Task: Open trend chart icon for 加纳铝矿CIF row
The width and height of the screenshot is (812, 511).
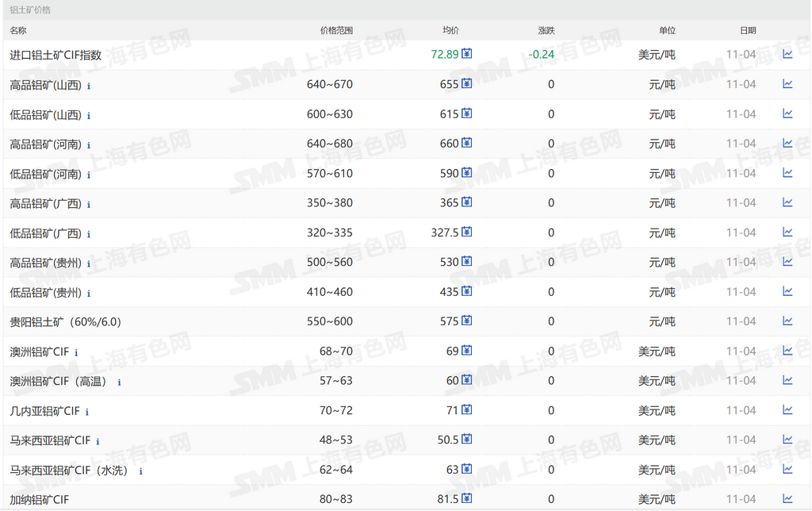Action: [x=787, y=499]
